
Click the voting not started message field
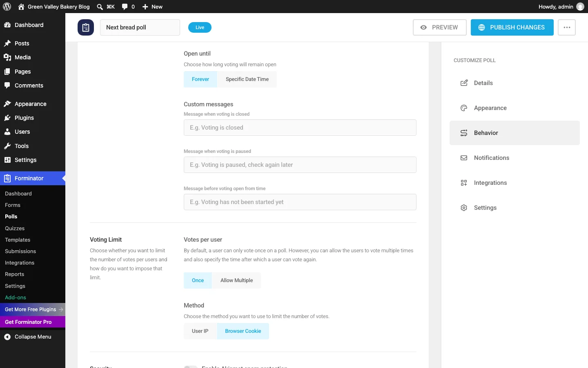300,202
